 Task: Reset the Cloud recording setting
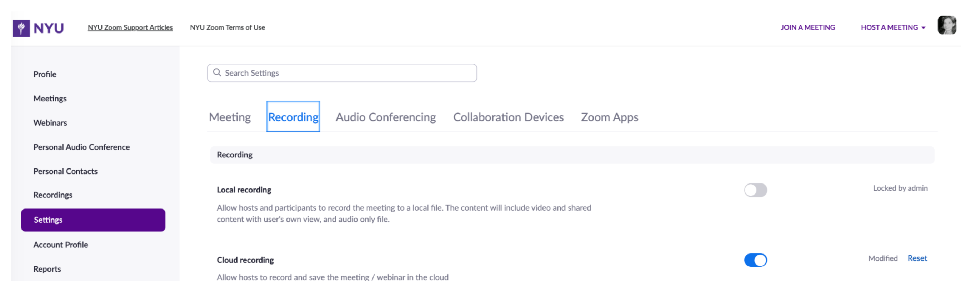click(x=917, y=258)
